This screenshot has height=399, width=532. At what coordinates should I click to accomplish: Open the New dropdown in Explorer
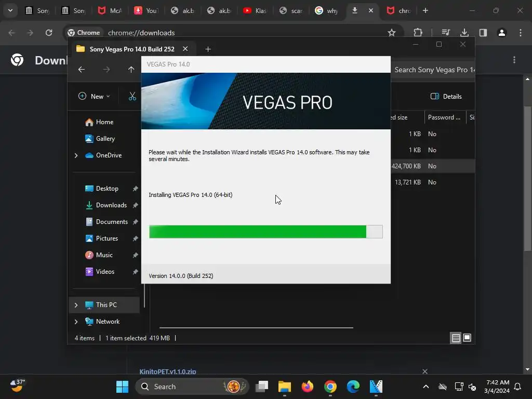[94, 96]
